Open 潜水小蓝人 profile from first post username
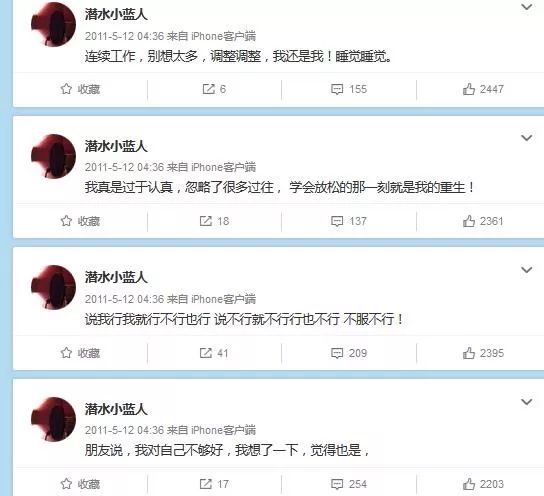This screenshot has height=496, width=544. [x=116, y=14]
